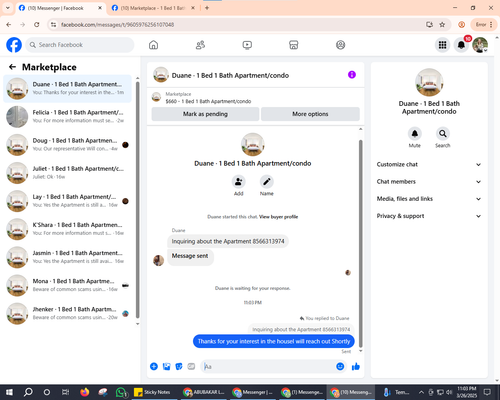The height and width of the screenshot is (400, 500).
Task: Open View buyer profile link
Action: tap(278, 217)
